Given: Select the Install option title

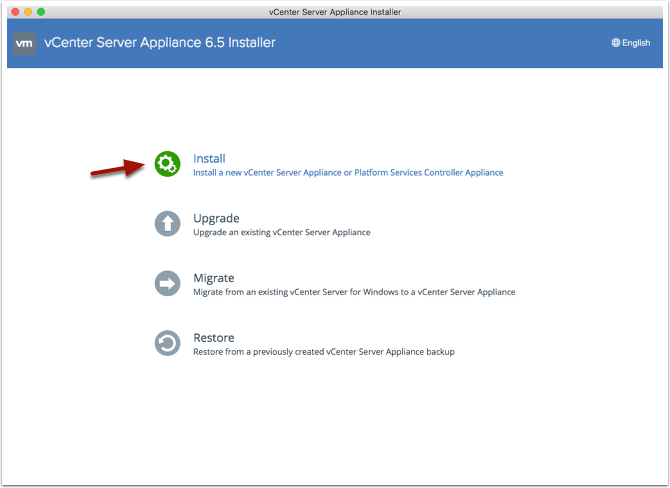Looking at the screenshot, I should coord(209,158).
